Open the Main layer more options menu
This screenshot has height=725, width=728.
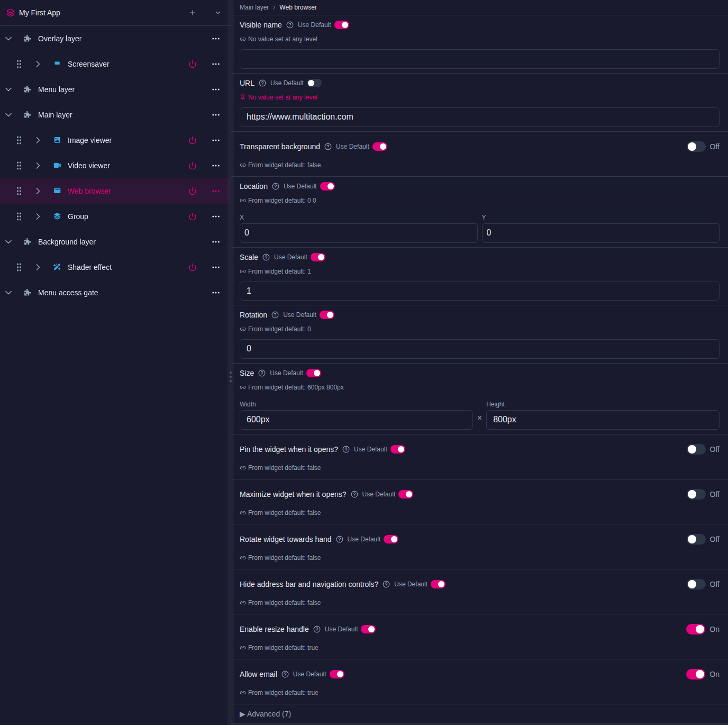[x=216, y=115]
